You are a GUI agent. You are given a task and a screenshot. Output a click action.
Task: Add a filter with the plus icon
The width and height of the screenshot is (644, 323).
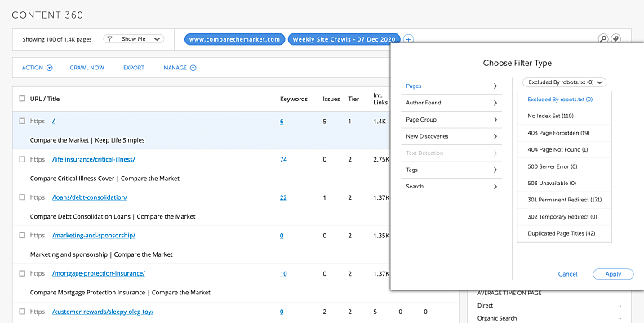(408, 39)
